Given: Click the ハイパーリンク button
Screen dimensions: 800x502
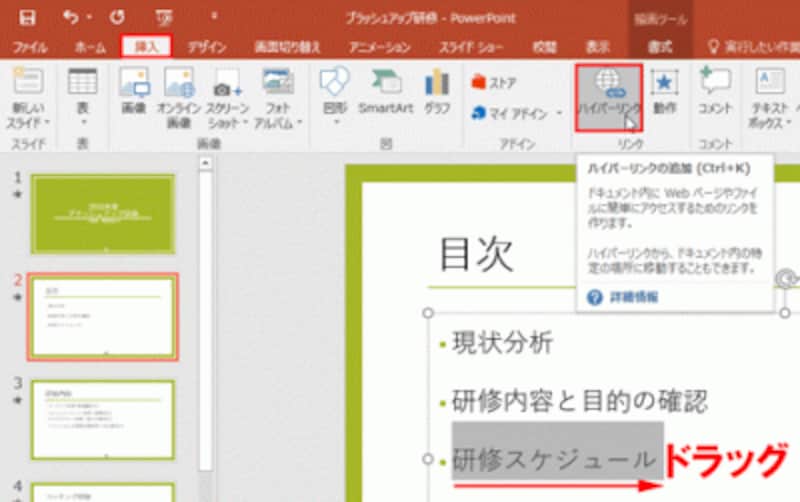Looking at the screenshot, I should point(609,98).
